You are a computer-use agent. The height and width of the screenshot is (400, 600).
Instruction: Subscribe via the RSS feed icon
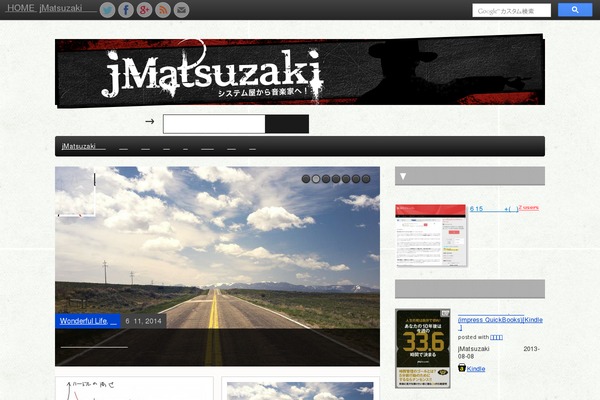click(163, 10)
